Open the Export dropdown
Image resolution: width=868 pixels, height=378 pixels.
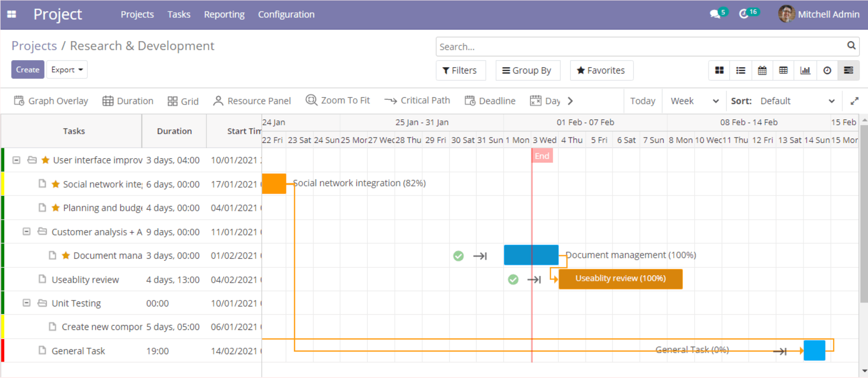(x=67, y=70)
